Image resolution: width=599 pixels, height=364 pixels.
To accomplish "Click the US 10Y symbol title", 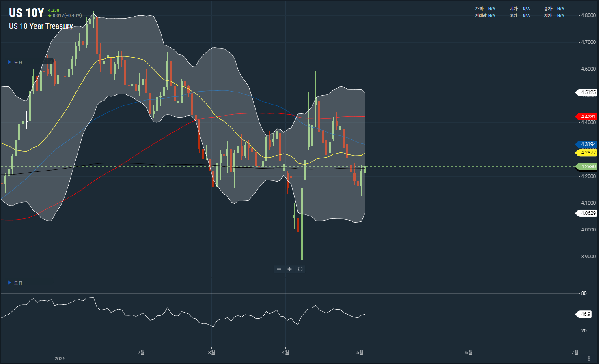I will tap(26, 13).
